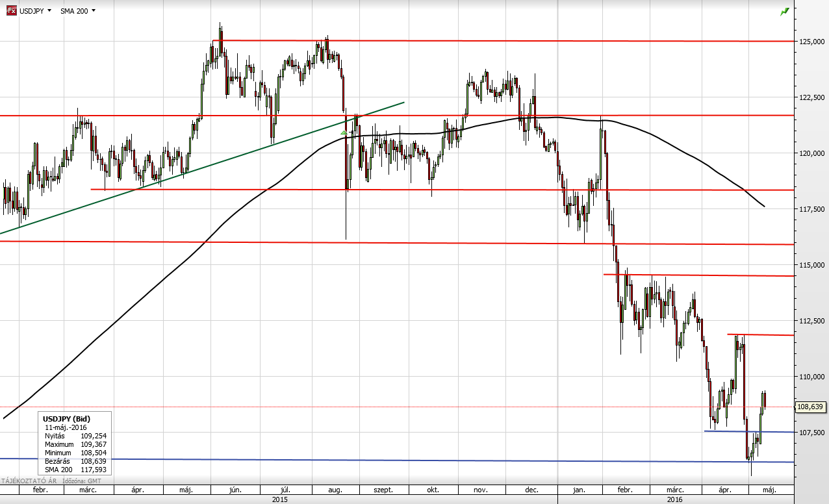This screenshot has width=829, height=504.
Task: Click the nov. month label on time axis
Action: pyautogui.click(x=481, y=490)
